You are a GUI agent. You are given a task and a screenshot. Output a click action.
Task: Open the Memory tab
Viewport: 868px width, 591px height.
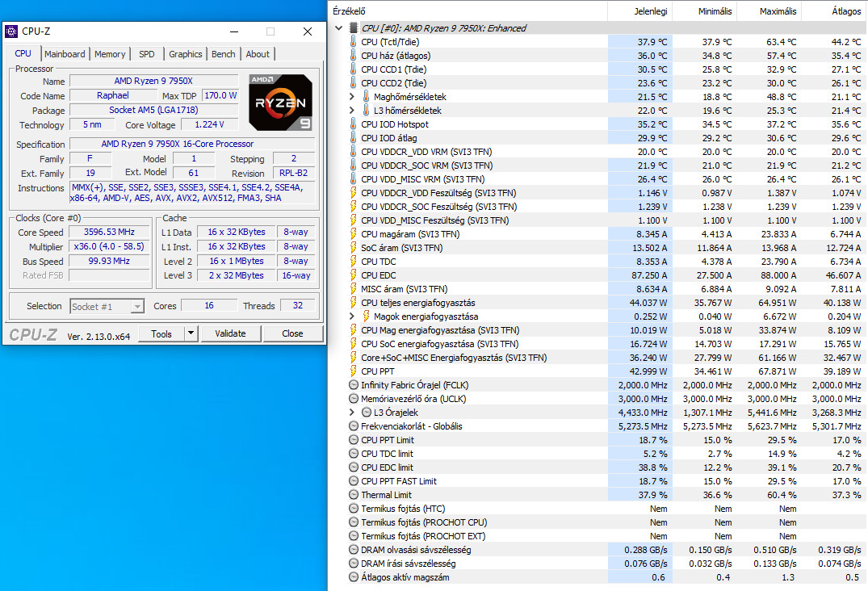click(110, 54)
